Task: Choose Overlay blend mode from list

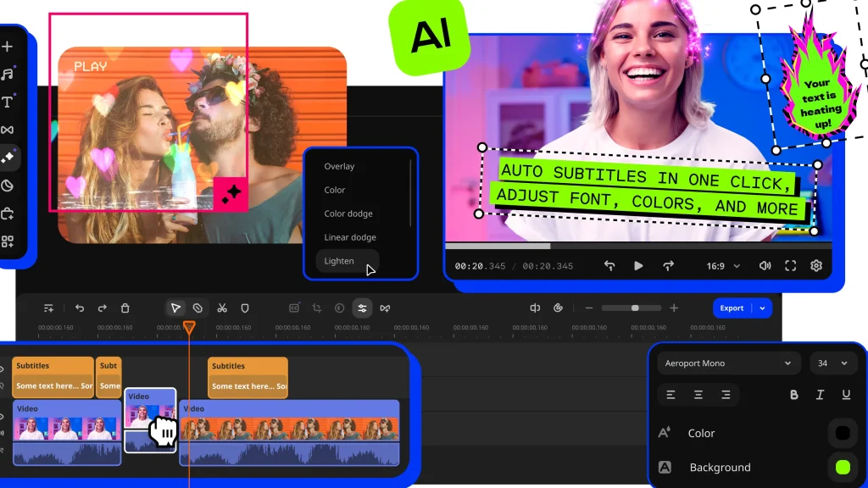Action: 339,167
